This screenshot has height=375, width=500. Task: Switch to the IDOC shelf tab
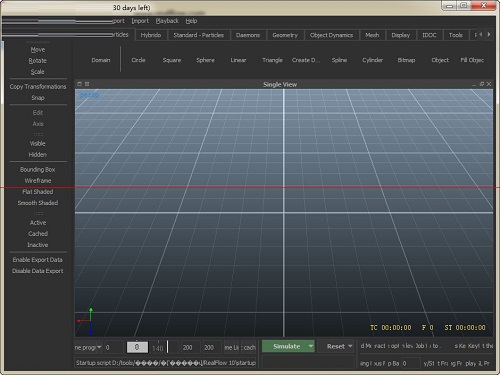(x=429, y=35)
